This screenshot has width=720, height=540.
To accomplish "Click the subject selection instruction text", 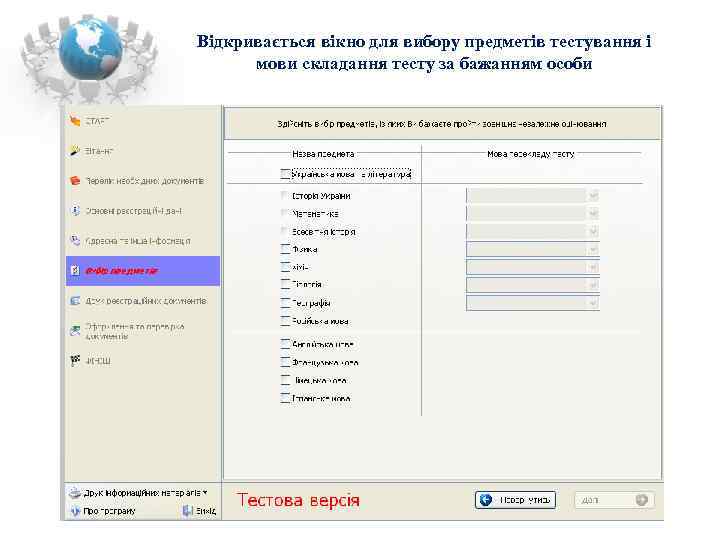I will 442,124.
